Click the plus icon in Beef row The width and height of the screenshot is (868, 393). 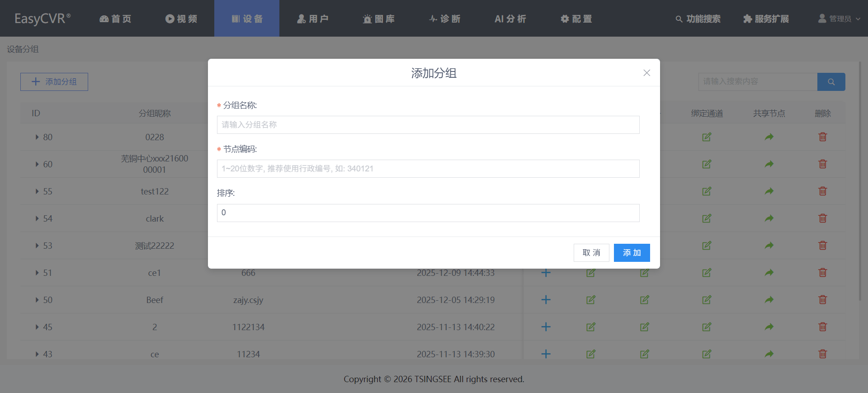click(546, 300)
